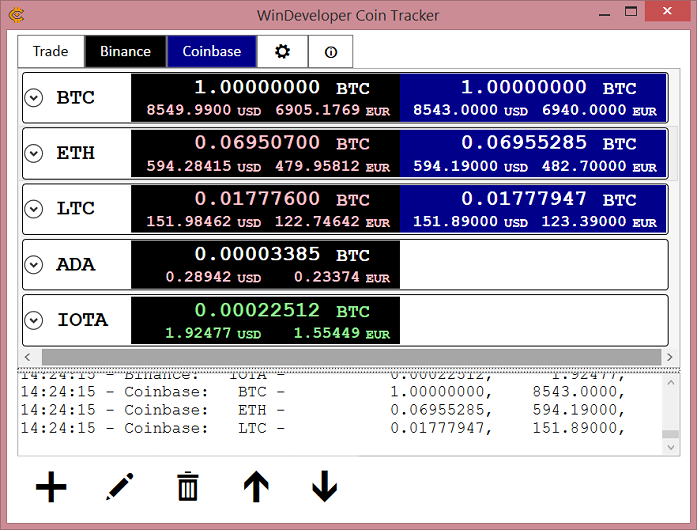Image resolution: width=697 pixels, height=530 pixels.
Task: Click Binance BTC price 6905.1769 EUR
Action: (x=332, y=110)
